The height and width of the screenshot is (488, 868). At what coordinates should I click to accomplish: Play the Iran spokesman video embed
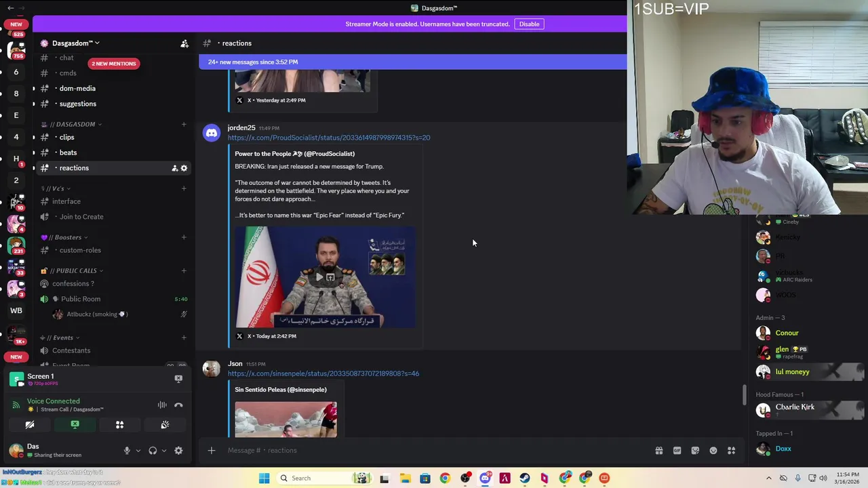(x=319, y=277)
